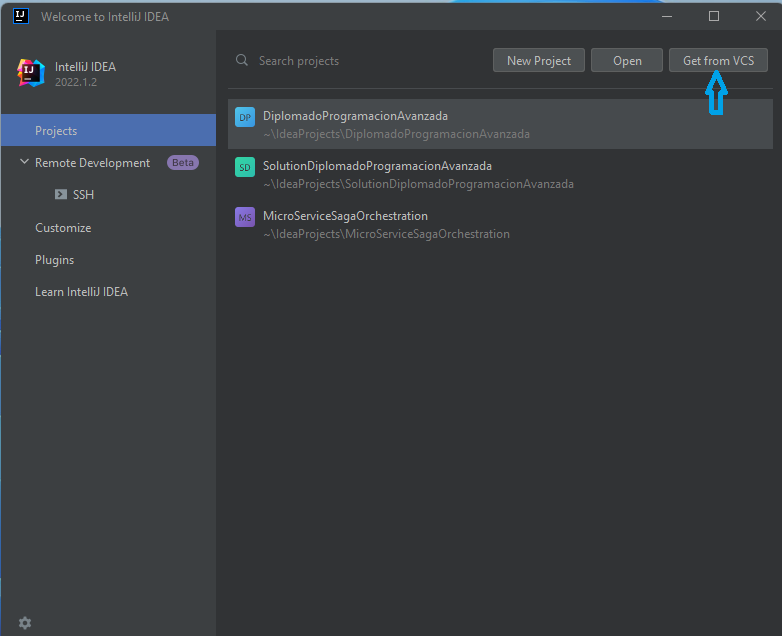Click the IntelliJ IDEA logo in the sidebar
Screen dimensions: 782x636
click(30, 73)
